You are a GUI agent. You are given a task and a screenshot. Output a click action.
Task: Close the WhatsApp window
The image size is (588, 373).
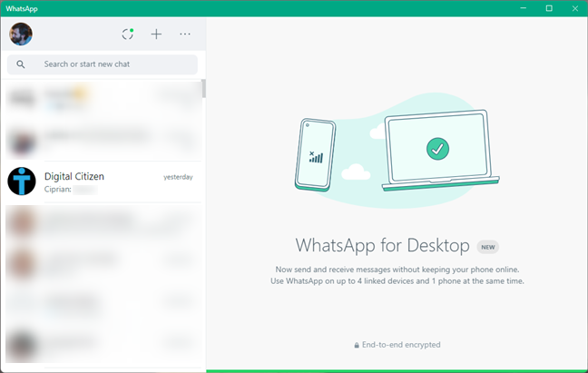[x=575, y=8]
